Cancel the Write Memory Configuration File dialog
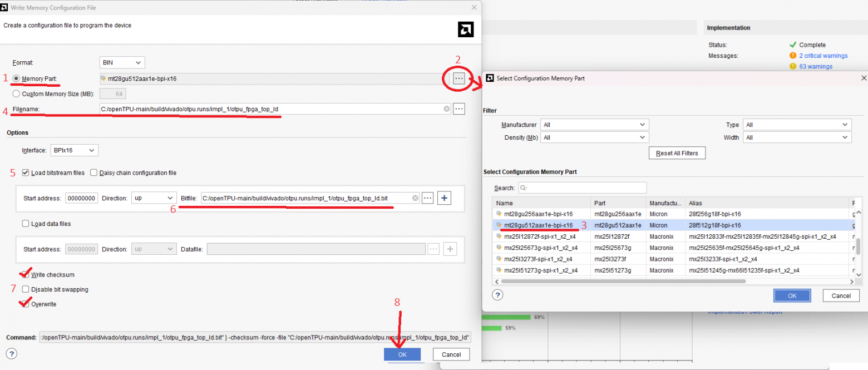This screenshot has height=370, width=868. tap(451, 354)
